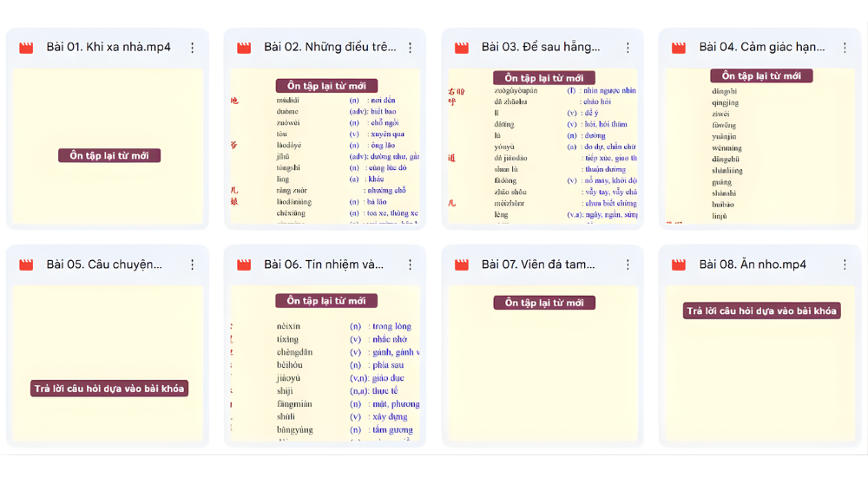Open the Bài 01 video thumbnail preview
Viewport: 868px width, 477px height.
pos(108,146)
